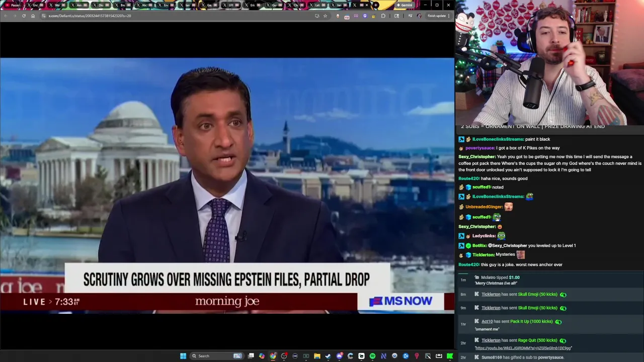Click kicks icon beside Pack It Up
Viewport: 644px width, 362px height.
[558, 322]
